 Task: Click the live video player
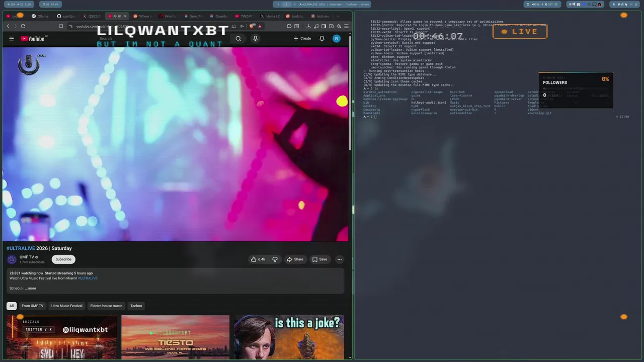pos(175,144)
